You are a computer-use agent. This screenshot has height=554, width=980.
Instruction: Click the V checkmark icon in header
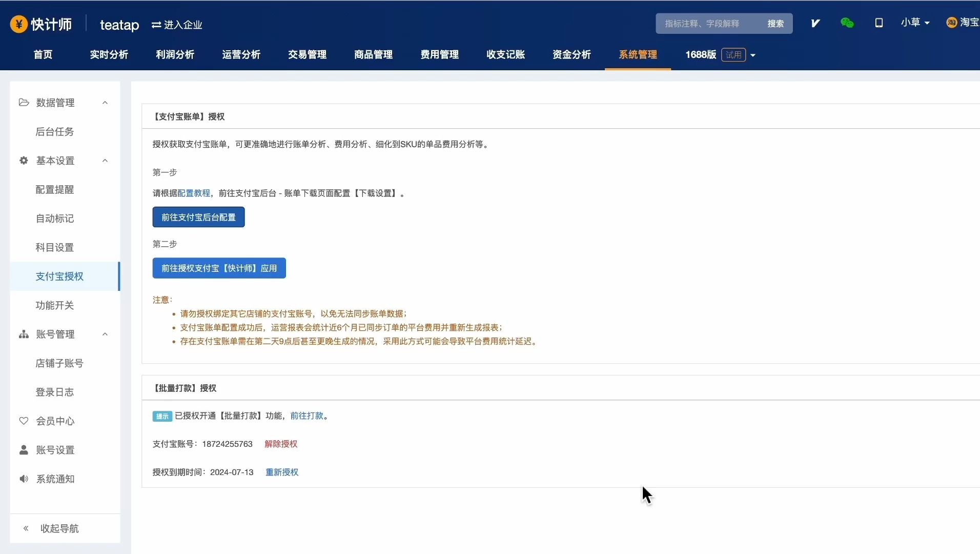815,23
